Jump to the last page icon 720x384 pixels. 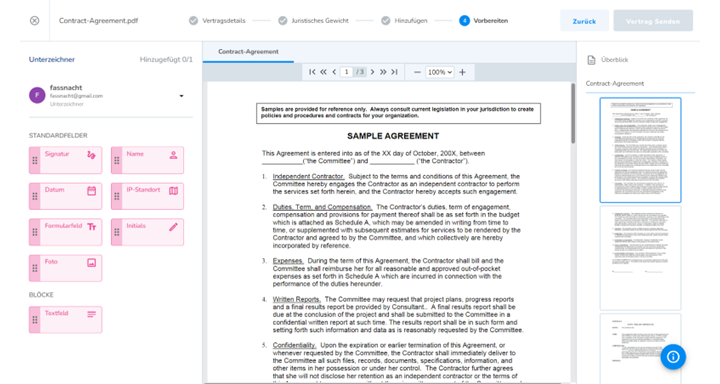(x=394, y=72)
